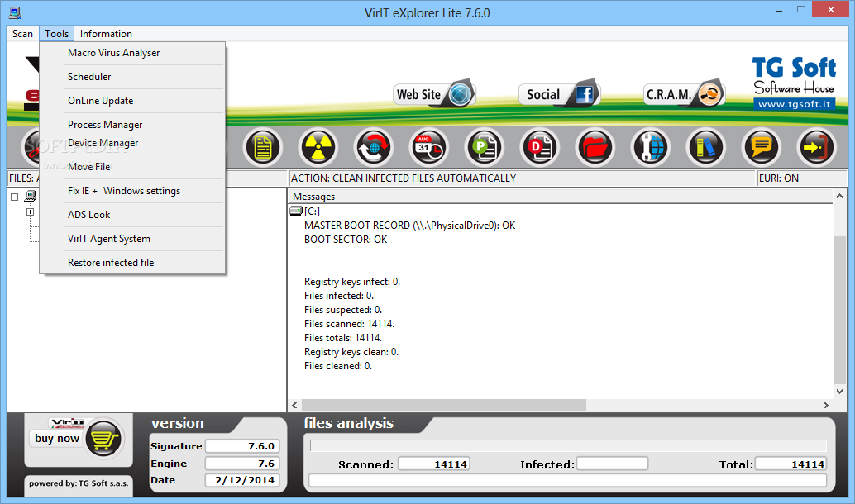
Task: Click Files infected: 0 line
Action: tap(339, 295)
